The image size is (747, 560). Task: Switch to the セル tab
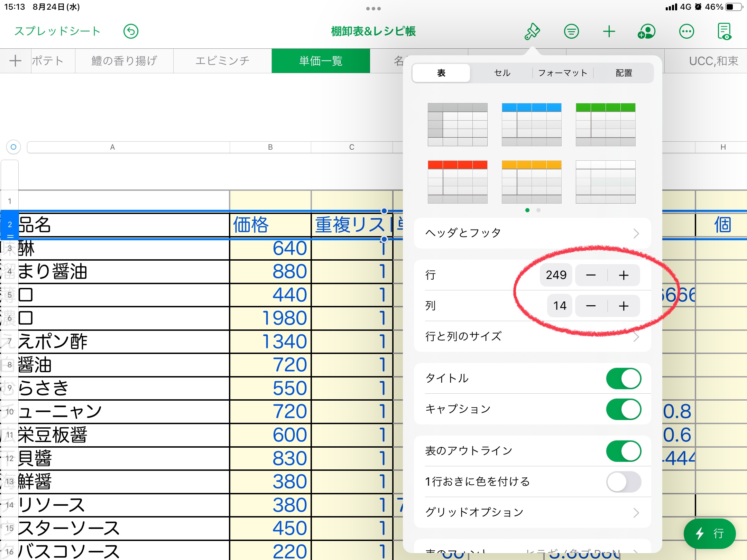502,73
